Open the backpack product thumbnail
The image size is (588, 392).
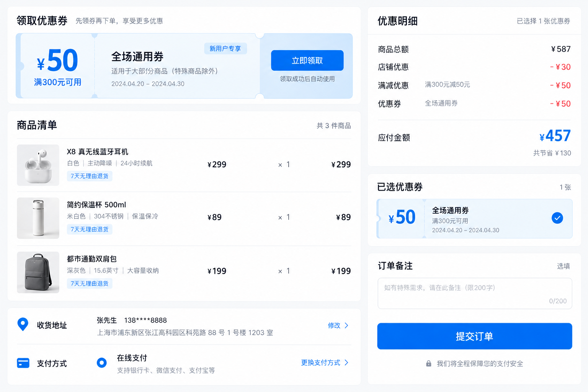pyautogui.click(x=38, y=272)
